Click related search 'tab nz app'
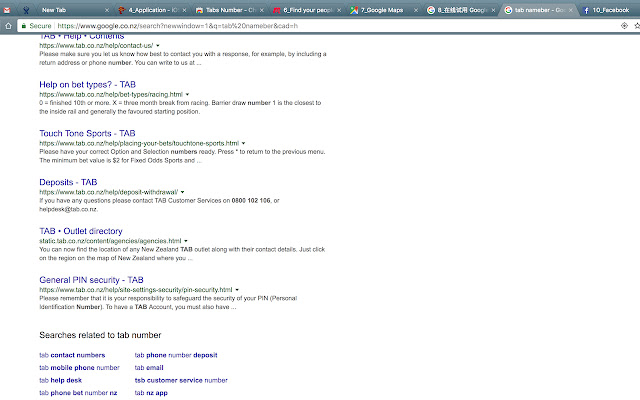 pos(151,393)
